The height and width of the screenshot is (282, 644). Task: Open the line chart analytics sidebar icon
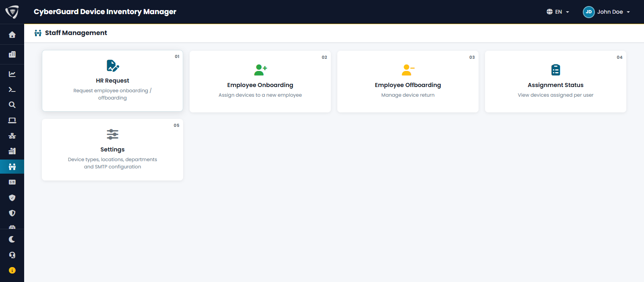12,74
